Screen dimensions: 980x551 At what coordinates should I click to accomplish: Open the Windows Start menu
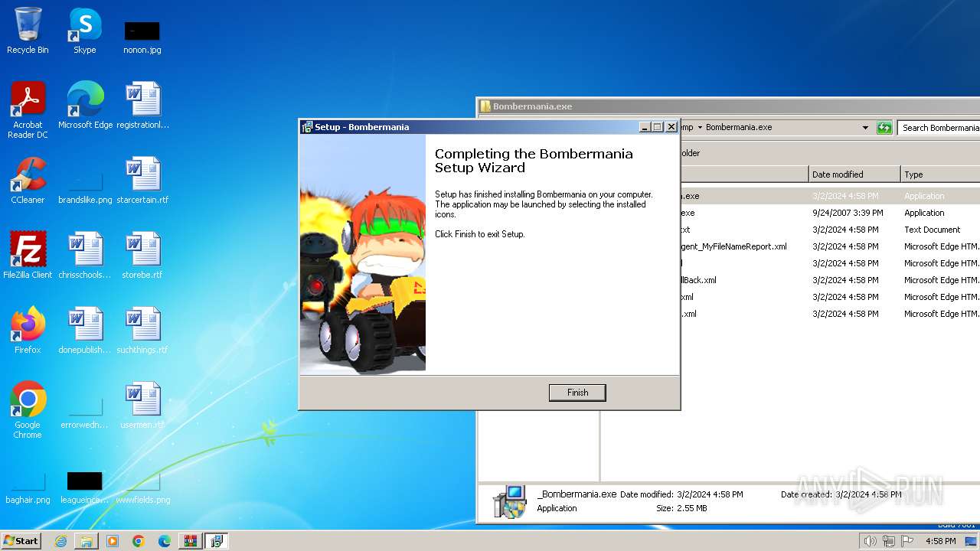point(21,540)
